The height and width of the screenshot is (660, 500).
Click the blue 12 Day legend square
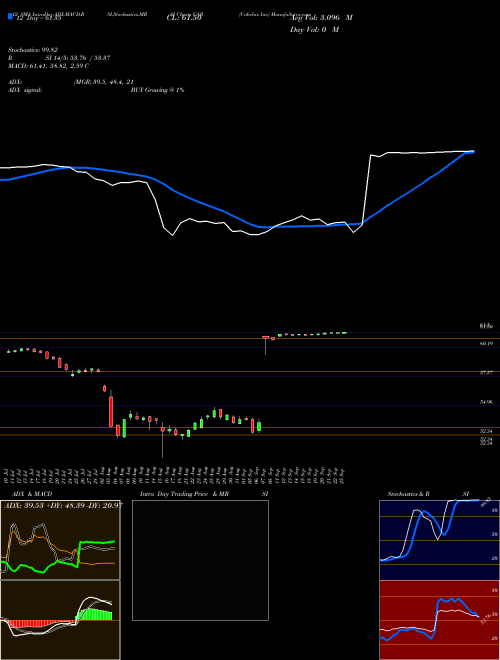[x=11, y=17]
